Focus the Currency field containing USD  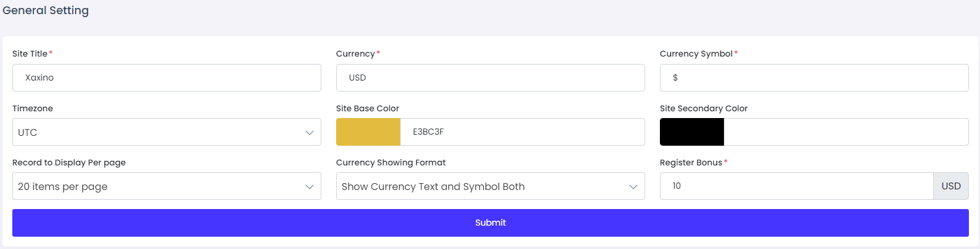pyautogui.click(x=490, y=78)
